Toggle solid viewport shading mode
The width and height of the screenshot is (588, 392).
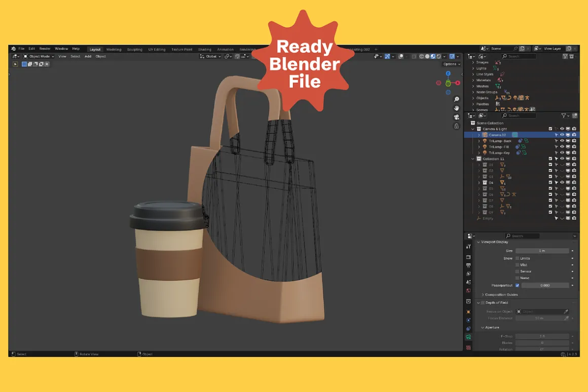pos(427,57)
